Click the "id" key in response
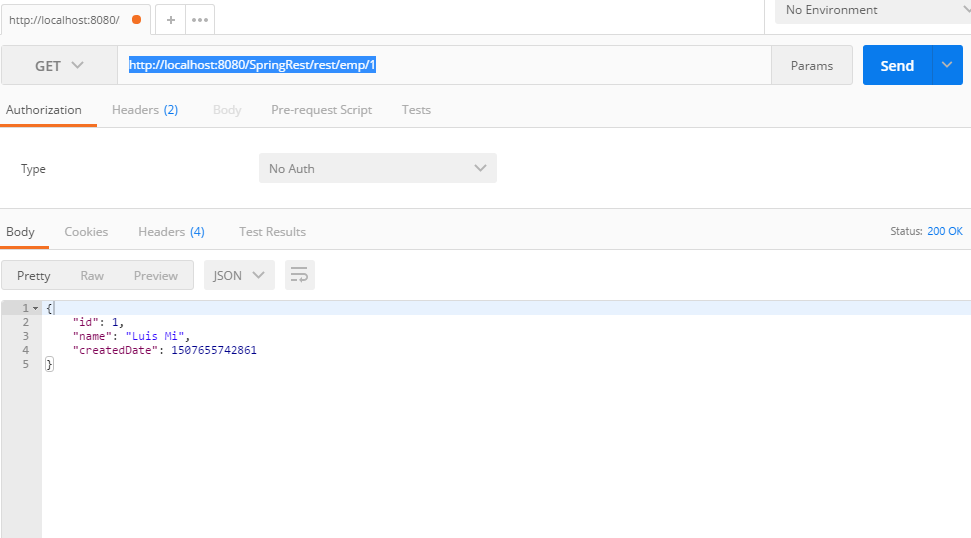The height and width of the screenshot is (538, 971). point(85,322)
